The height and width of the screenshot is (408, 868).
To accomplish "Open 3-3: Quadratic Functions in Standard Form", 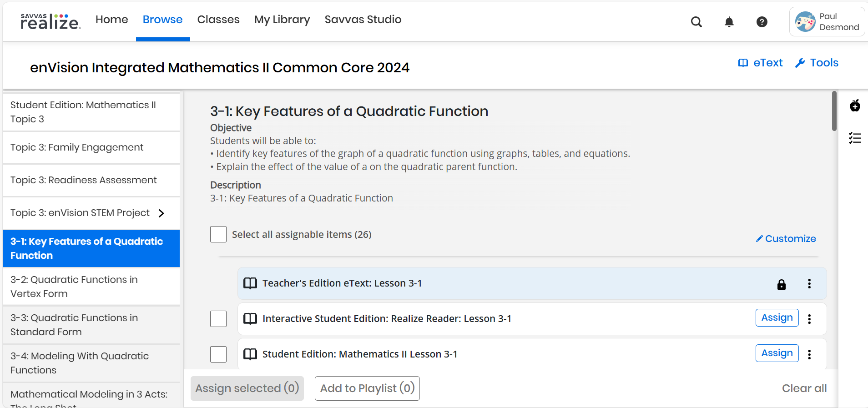I will pos(91,325).
